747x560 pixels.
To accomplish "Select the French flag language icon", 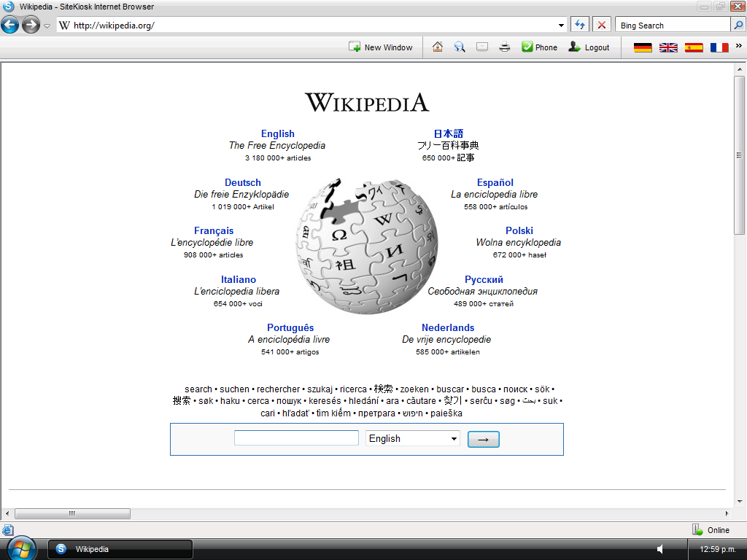I will coord(719,47).
